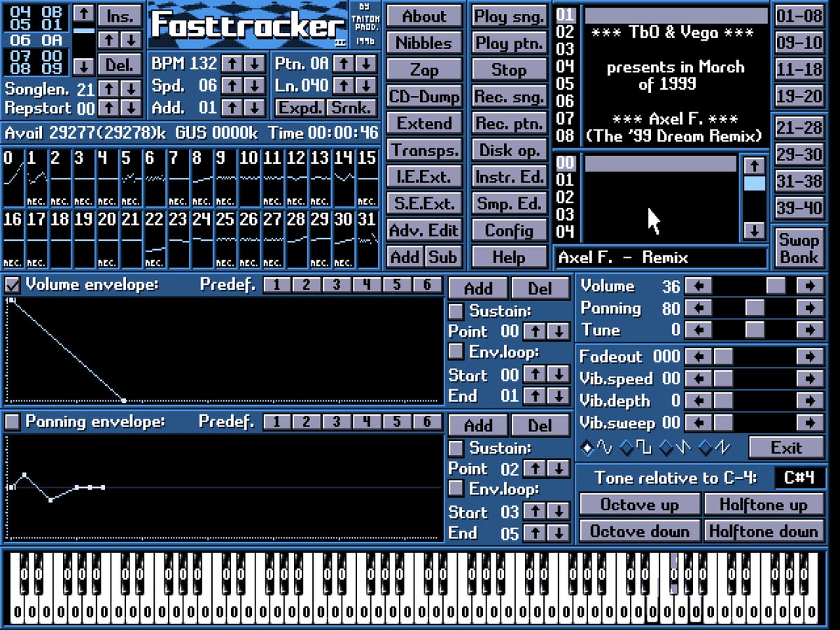Decrease Vib.depth with left arrow

[698, 401]
